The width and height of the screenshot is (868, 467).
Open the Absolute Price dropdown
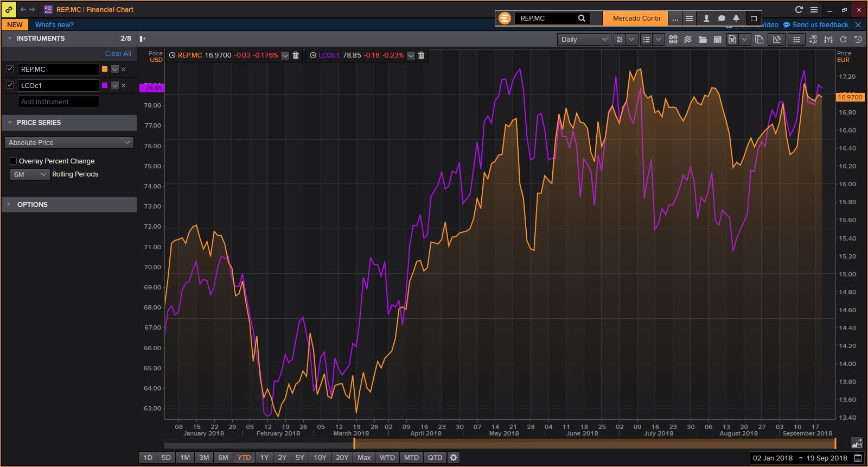pyautogui.click(x=69, y=142)
